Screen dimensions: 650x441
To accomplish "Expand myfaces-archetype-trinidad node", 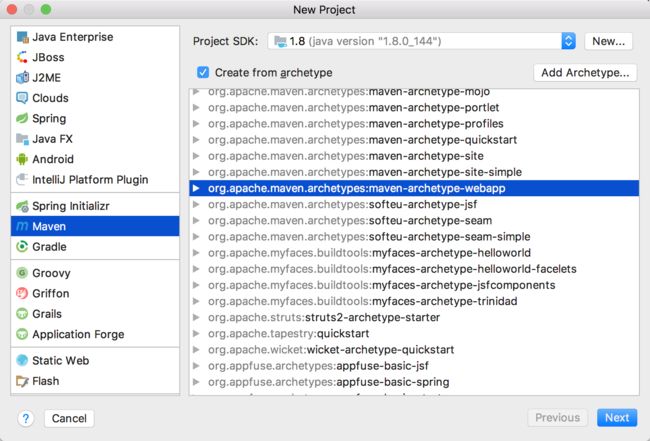I will [x=196, y=301].
